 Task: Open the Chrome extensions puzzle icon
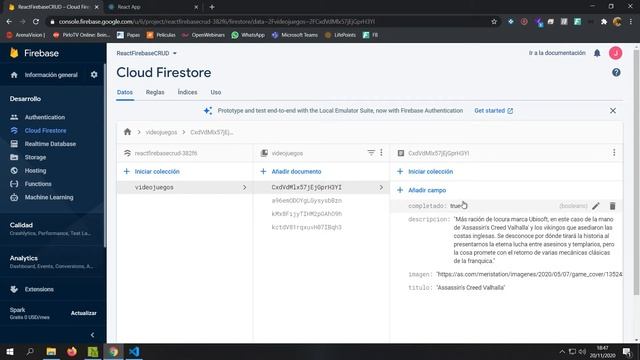[x=604, y=22]
